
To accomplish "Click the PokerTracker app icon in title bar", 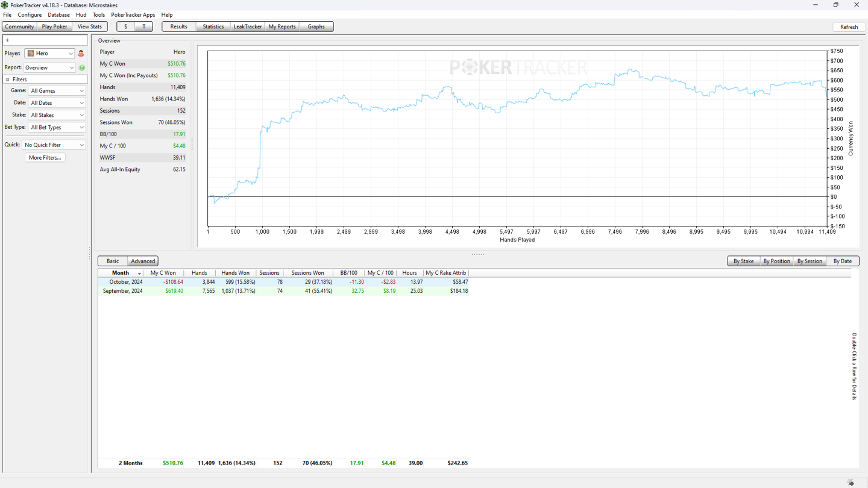I will point(5,5).
